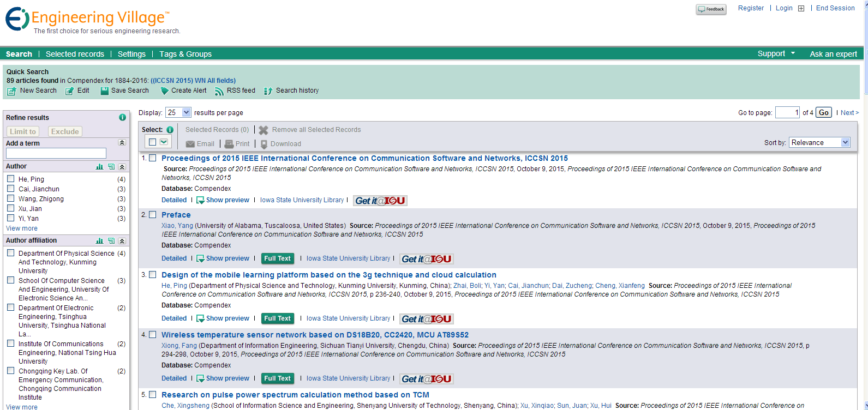Click the Limit to button
The width and height of the screenshot is (868, 410).
point(23,131)
